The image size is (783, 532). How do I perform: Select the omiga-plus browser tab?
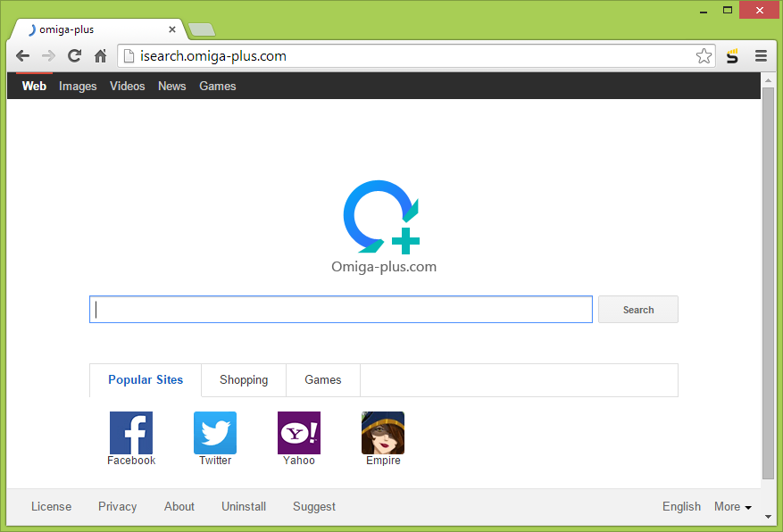coord(97,29)
